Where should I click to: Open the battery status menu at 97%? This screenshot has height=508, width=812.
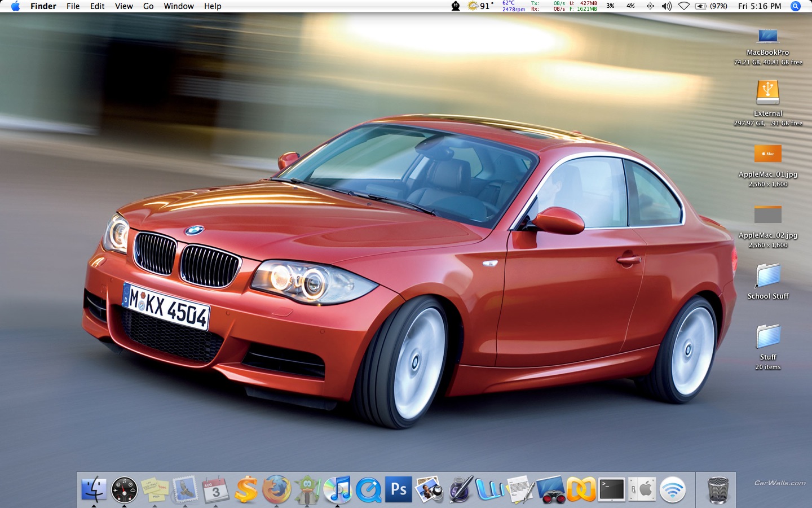tap(711, 6)
